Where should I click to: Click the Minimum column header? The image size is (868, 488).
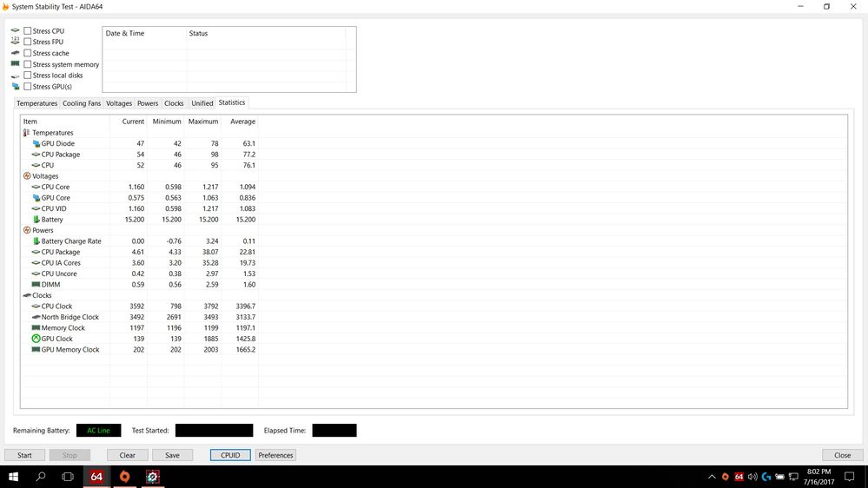[x=166, y=122]
